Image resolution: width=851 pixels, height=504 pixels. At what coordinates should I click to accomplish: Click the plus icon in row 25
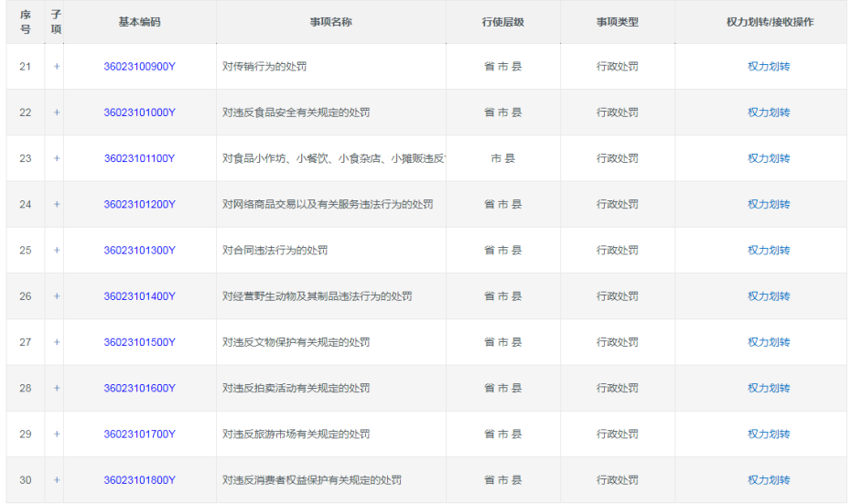click(57, 251)
